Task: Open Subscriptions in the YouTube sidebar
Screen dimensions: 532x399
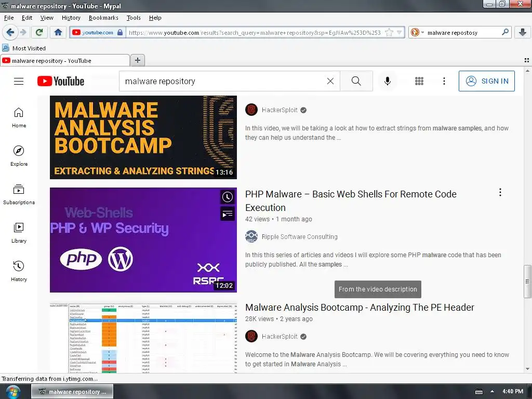Action: (x=19, y=194)
